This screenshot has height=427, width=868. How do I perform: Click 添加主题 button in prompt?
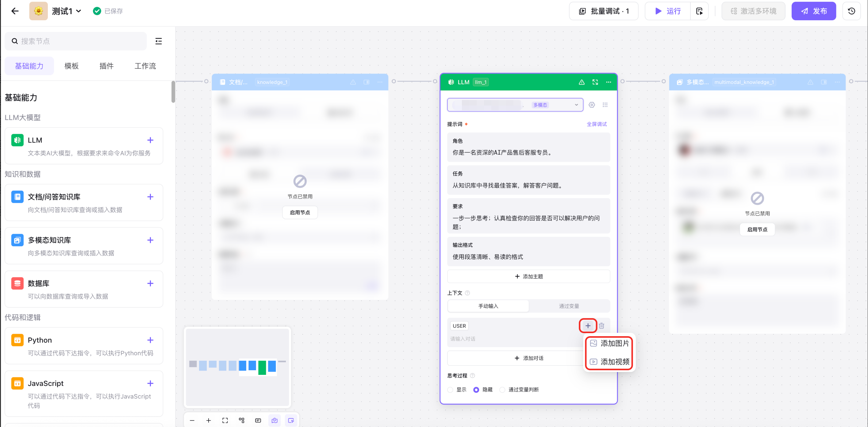click(528, 276)
